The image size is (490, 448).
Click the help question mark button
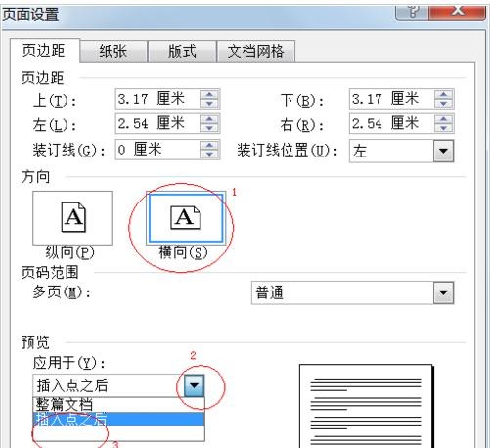click(412, 12)
